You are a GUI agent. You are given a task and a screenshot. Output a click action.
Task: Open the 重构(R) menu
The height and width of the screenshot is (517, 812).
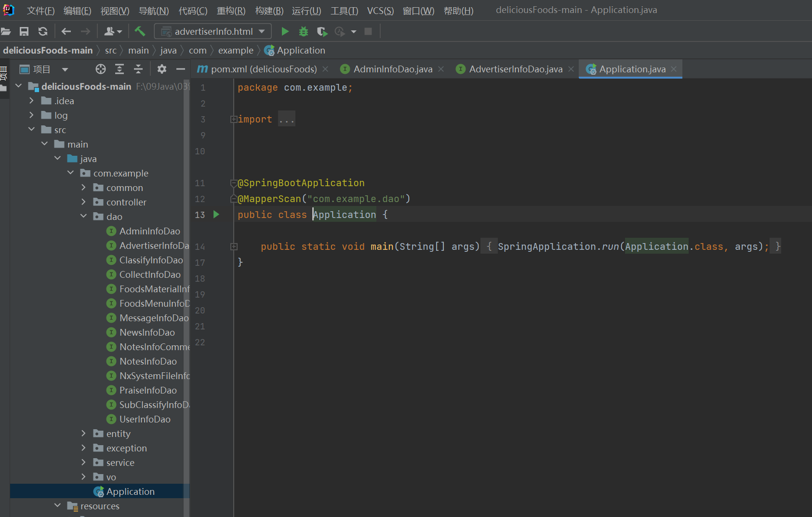click(x=231, y=11)
